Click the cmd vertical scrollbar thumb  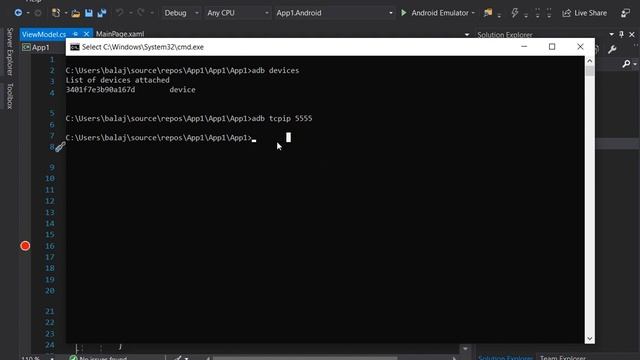589,71
